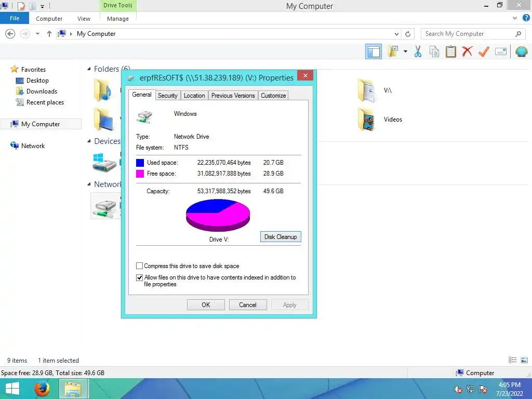
Task: Select the General tab in Properties
Action: point(142,95)
